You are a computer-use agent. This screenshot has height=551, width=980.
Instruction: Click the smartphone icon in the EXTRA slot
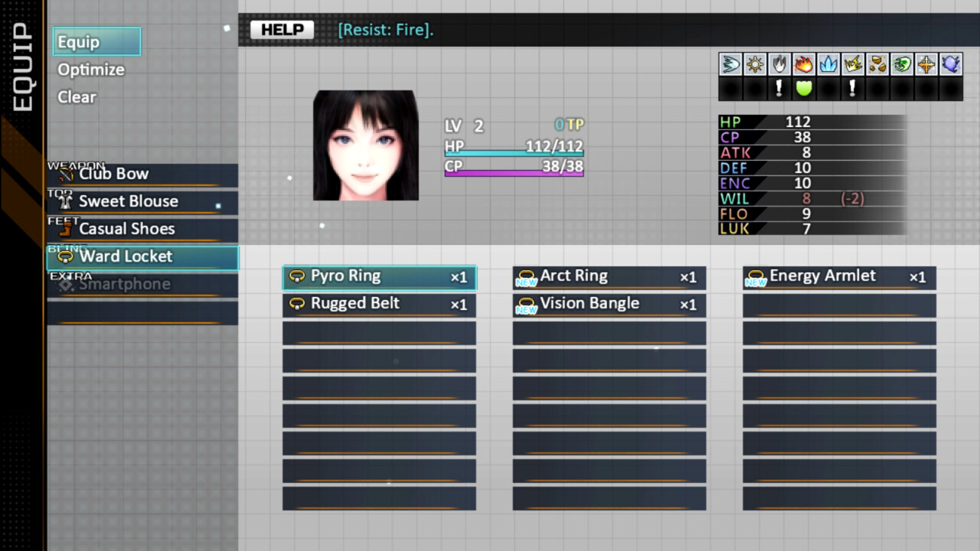66,284
